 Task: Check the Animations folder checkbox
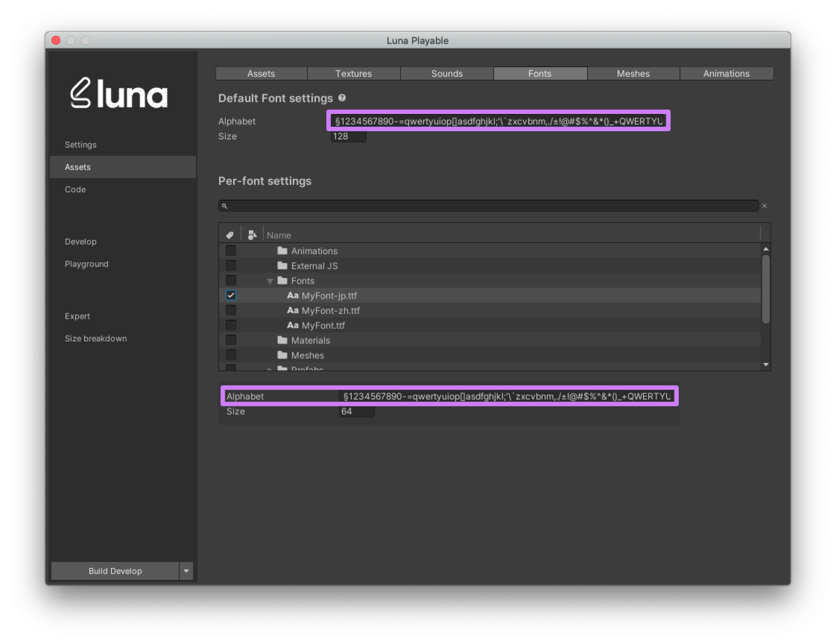click(x=231, y=250)
